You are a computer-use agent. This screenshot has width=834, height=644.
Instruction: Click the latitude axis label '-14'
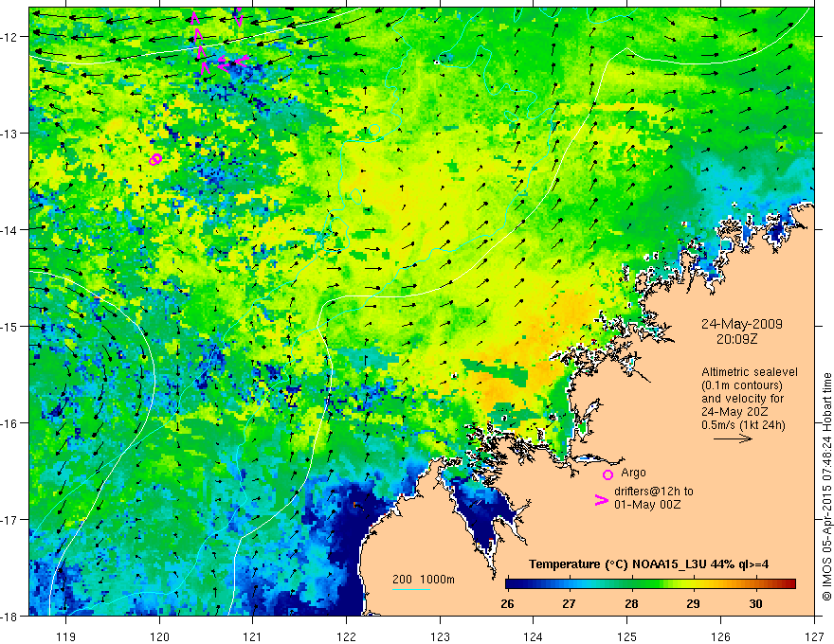point(10,230)
